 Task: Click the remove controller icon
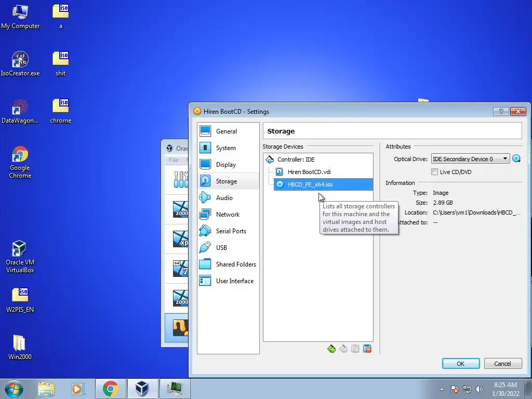343,349
